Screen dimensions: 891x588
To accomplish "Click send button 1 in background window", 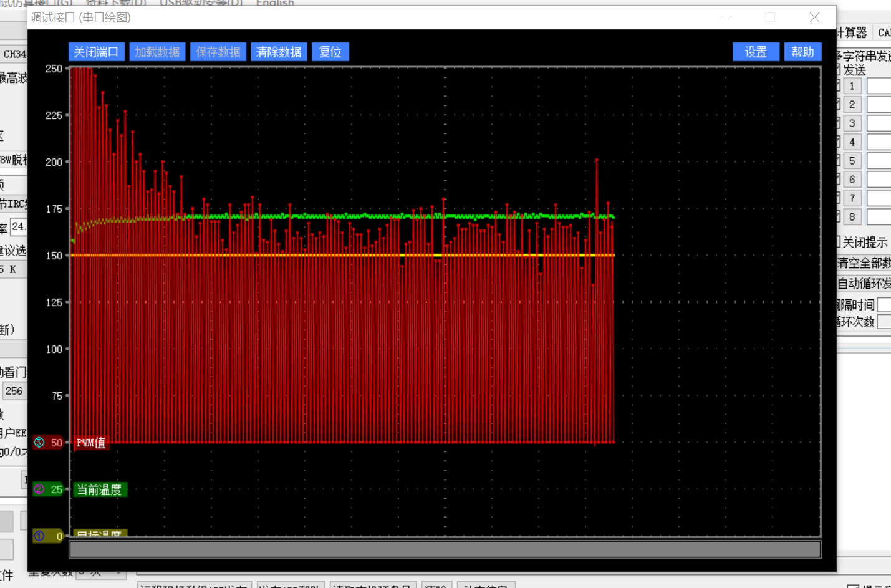I will tap(852, 86).
